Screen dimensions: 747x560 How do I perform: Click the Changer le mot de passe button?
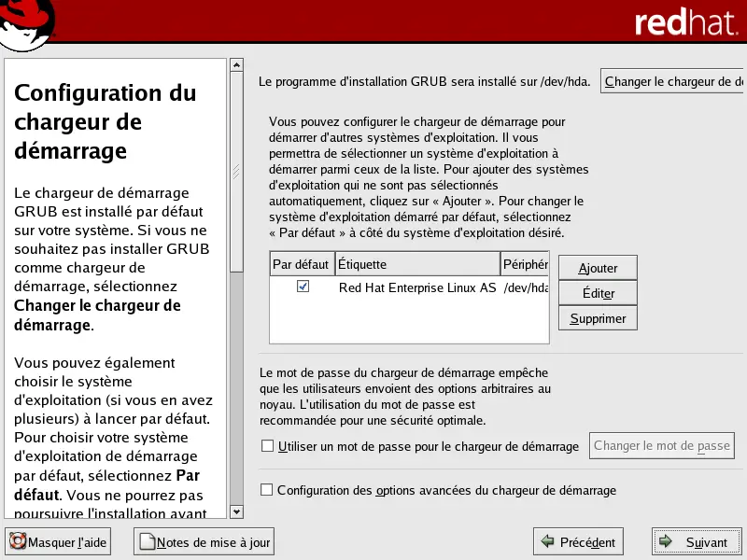[661, 445]
